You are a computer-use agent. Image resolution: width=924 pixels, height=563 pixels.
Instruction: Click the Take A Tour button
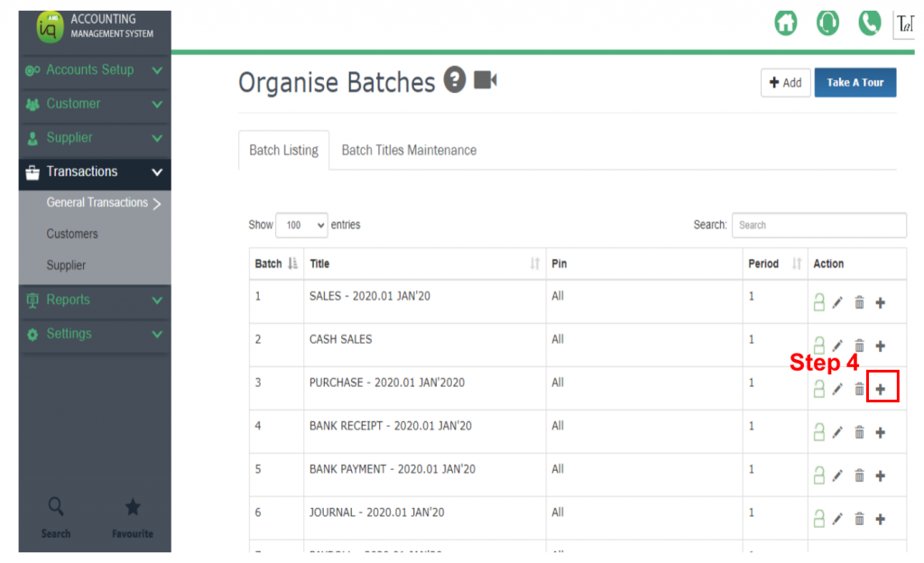pos(855,83)
